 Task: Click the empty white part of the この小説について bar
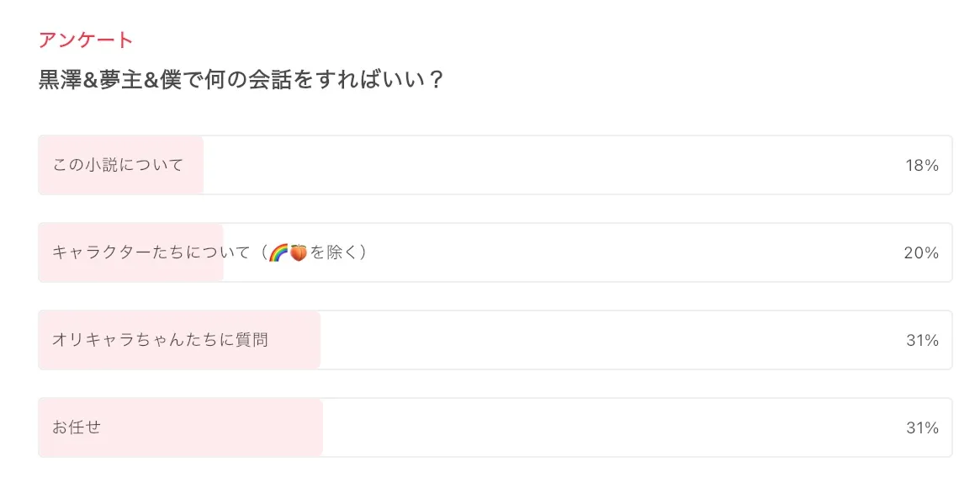pos(547,165)
